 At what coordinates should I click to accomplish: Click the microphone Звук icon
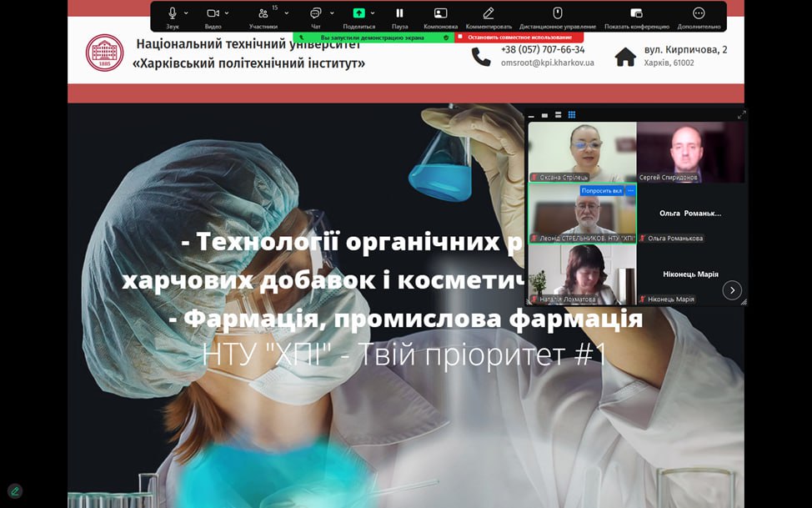click(x=173, y=13)
